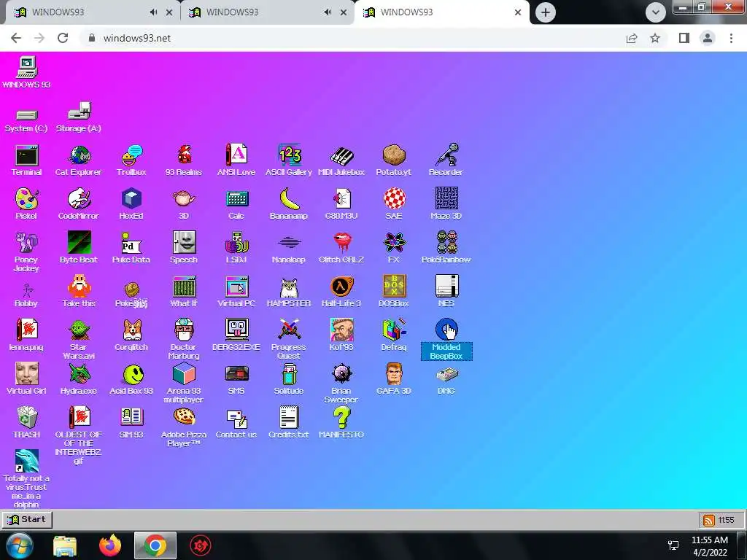Screen dimensions: 747x560
Task: Launch Half-Life 3 icon
Action: pyautogui.click(x=341, y=287)
